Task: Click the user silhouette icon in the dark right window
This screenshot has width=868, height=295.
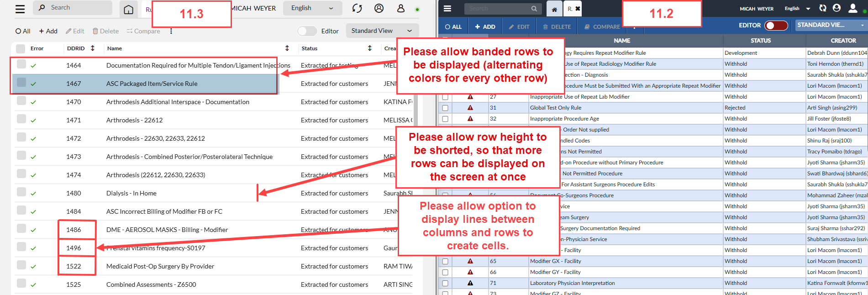Action: point(853,8)
